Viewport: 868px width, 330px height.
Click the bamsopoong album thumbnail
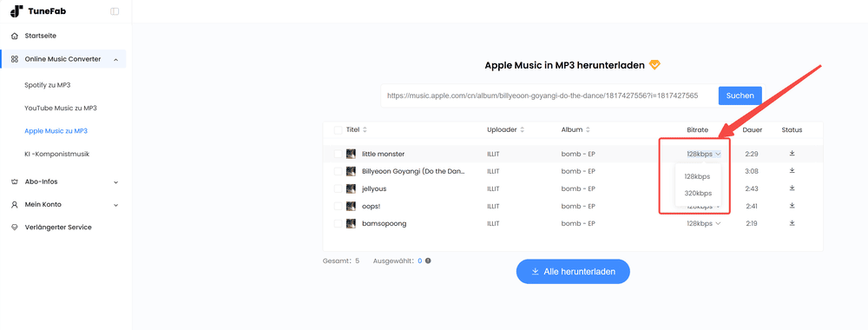(351, 224)
